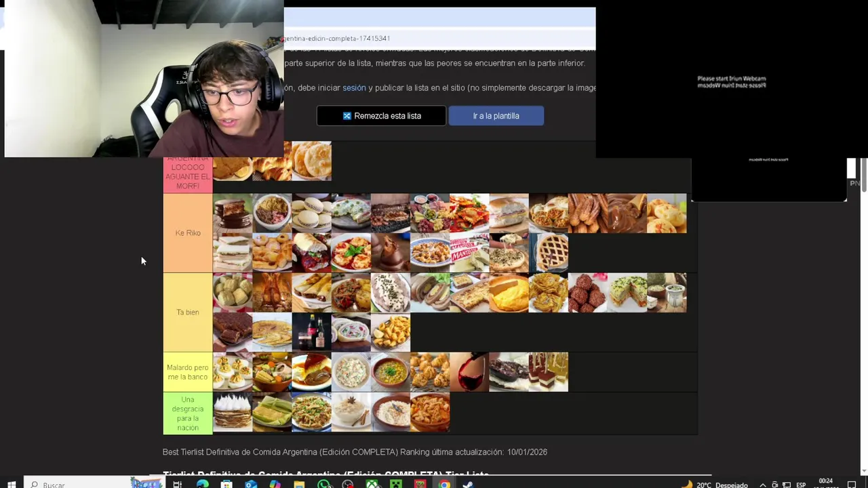Viewport: 868px width, 488px height.
Task: Click the white alfajores stack thumbnail
Action: [312, 213]
